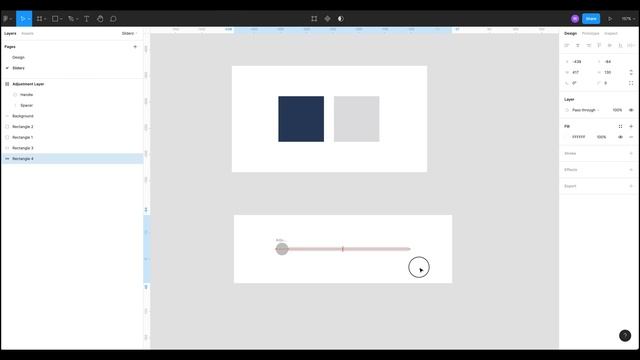Click the layer opacity 100% field

coord(617,110)
